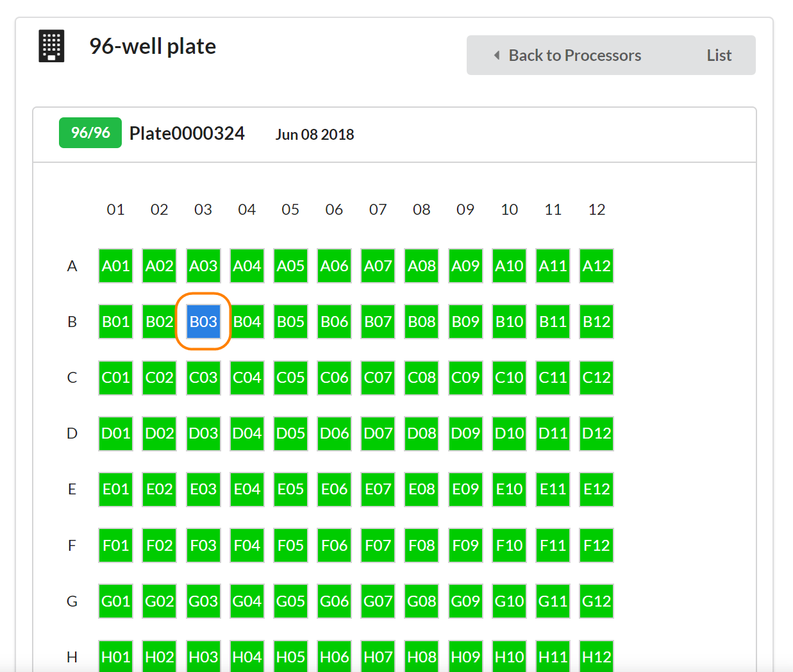The image size is (793, 672).
Task: Click well C06 in the plate
Action: click(334, 378)
